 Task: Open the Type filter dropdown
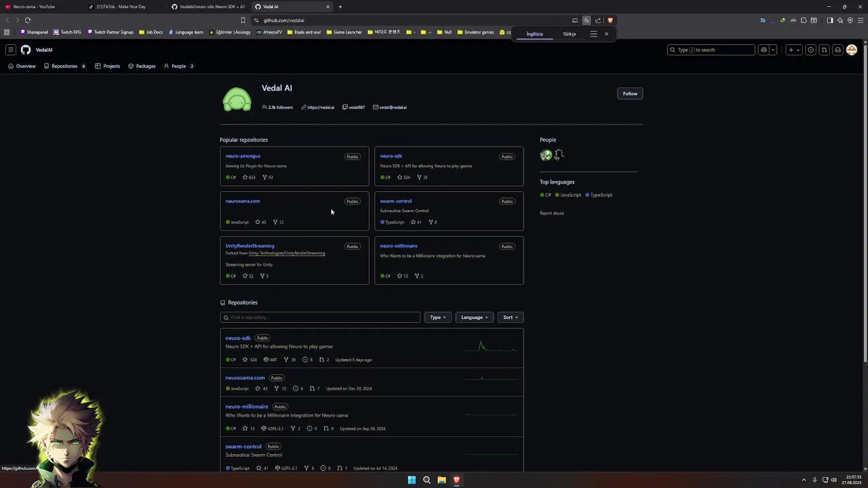point(439,317)
